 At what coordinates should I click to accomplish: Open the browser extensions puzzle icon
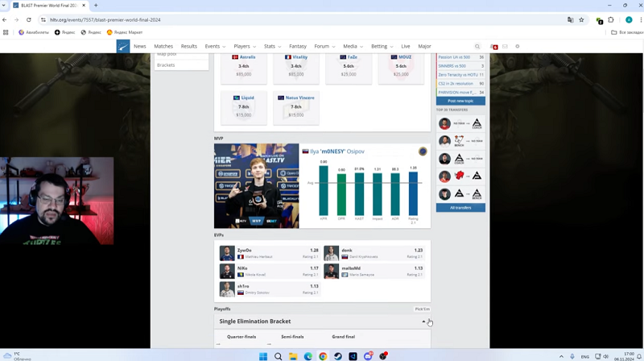tap(611, 19)
